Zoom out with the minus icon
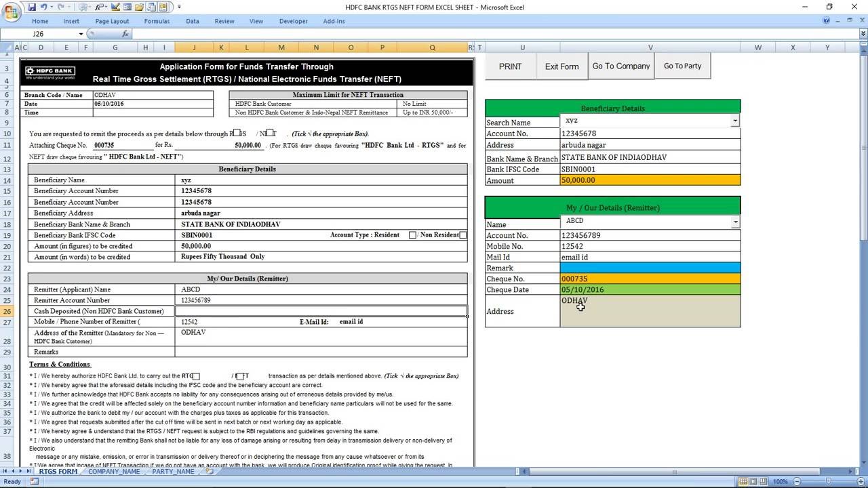This screenshot has height=488, width=868. point(796,482)
